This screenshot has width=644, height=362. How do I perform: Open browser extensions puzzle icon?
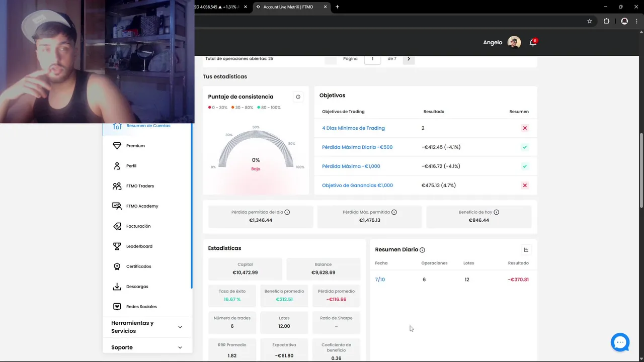tap(606, 21)
